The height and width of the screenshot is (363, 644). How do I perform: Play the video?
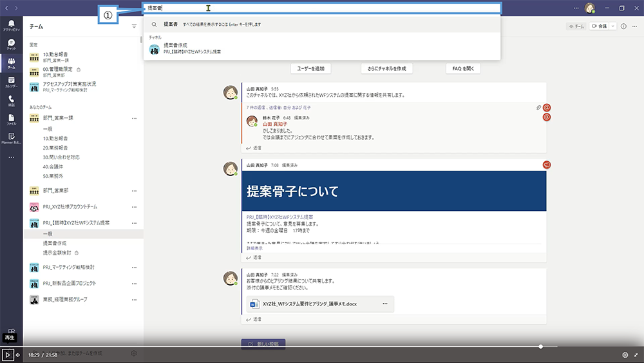coord(7,355)
